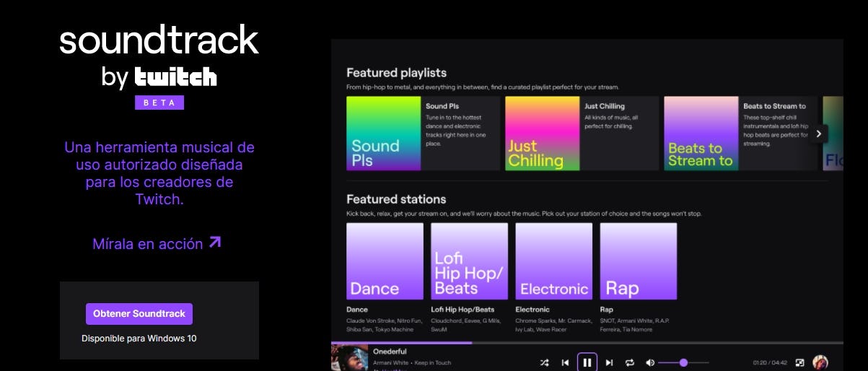Play the Dance station
Viewport: 868px width, 371px height.
click(x=385, y=261)
